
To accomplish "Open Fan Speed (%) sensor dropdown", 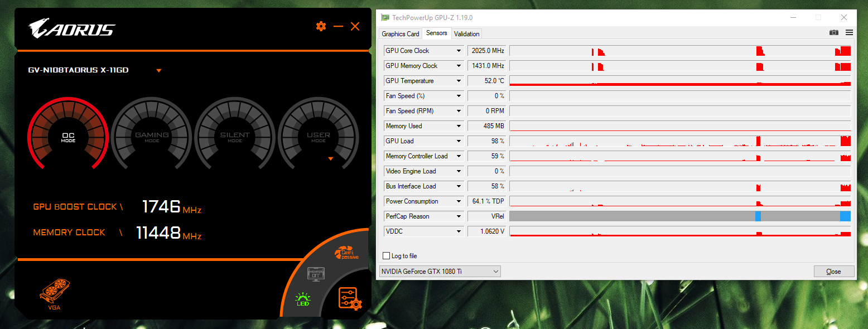I will point(459,96).
